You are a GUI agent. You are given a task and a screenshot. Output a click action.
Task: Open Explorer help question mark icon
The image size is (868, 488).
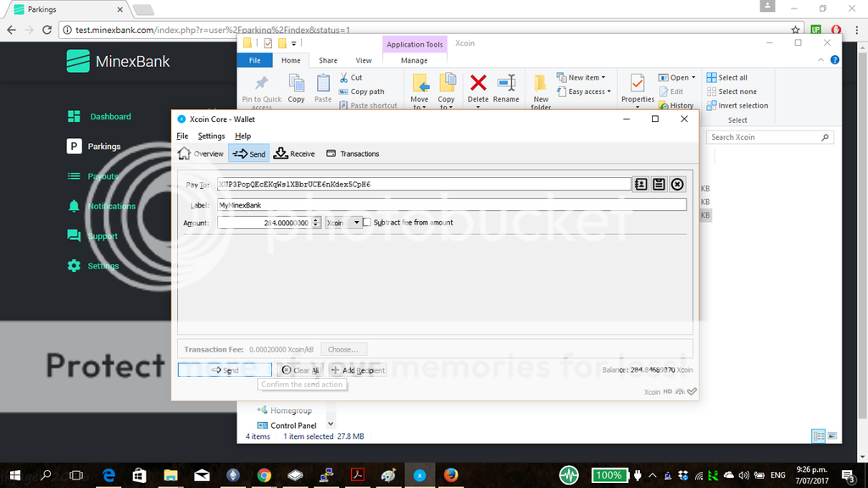pos(835,60)
